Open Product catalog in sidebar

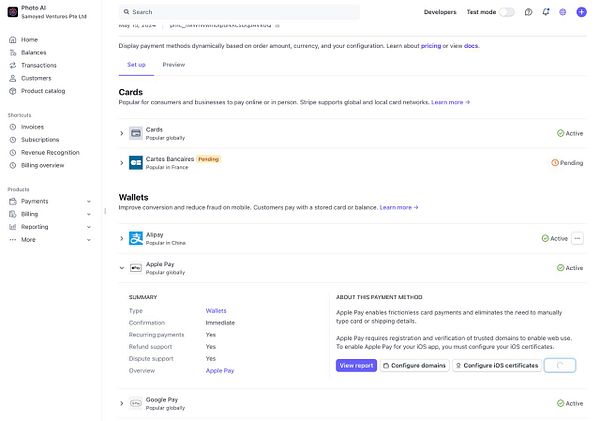[x=43, y=91]
